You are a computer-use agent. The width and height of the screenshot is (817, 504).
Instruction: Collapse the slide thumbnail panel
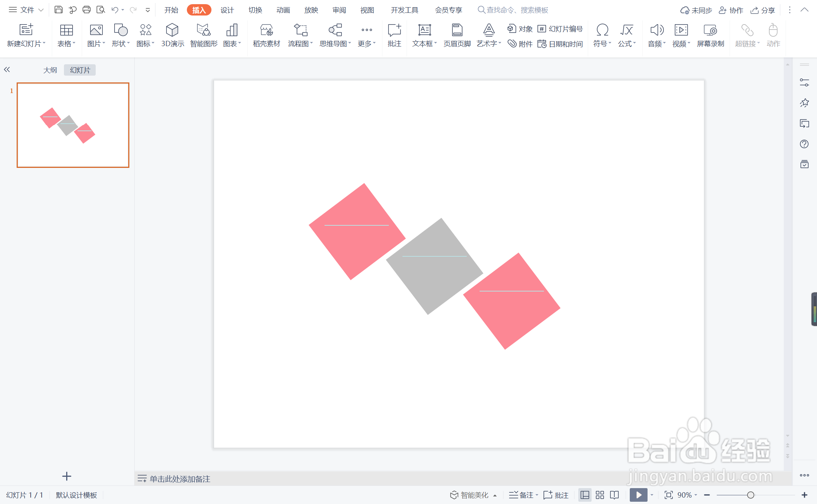[x=7, y=70]
